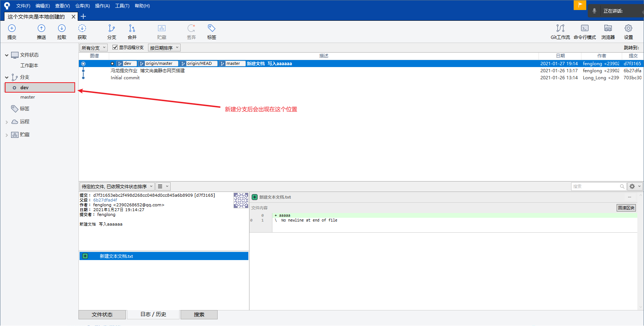This screenshot has height=326, width=644.
Task: Click the ellipsis icon in diff header
Action: click(630, 197)
